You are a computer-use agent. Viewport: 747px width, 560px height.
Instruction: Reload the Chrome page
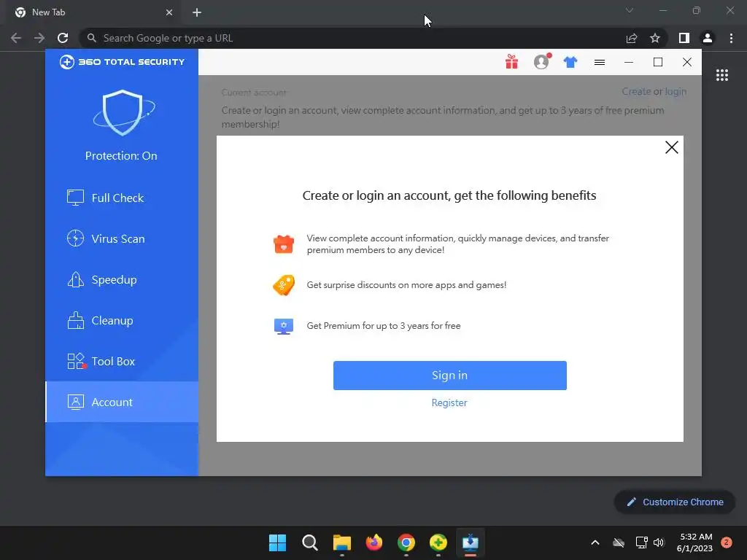click(63, 38)
